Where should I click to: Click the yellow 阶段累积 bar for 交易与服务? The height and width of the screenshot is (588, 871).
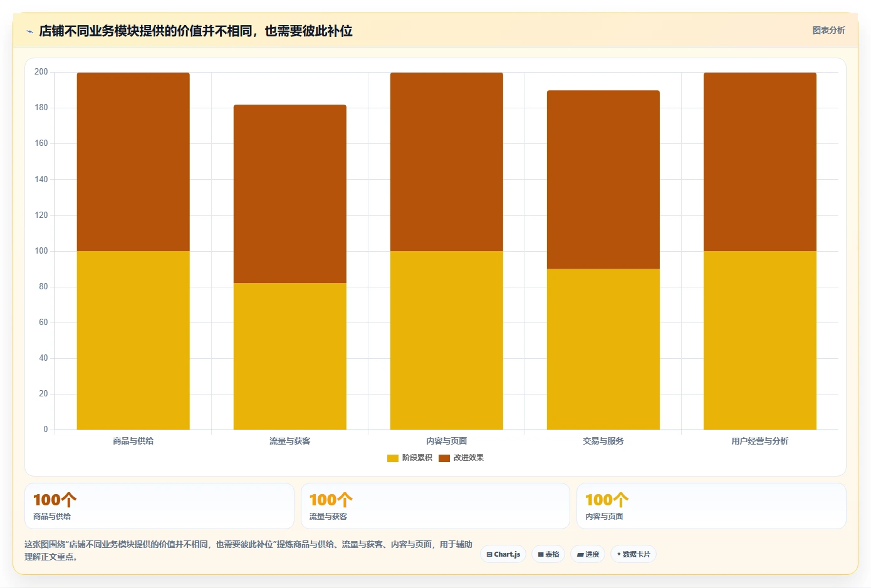pos(603,349)
